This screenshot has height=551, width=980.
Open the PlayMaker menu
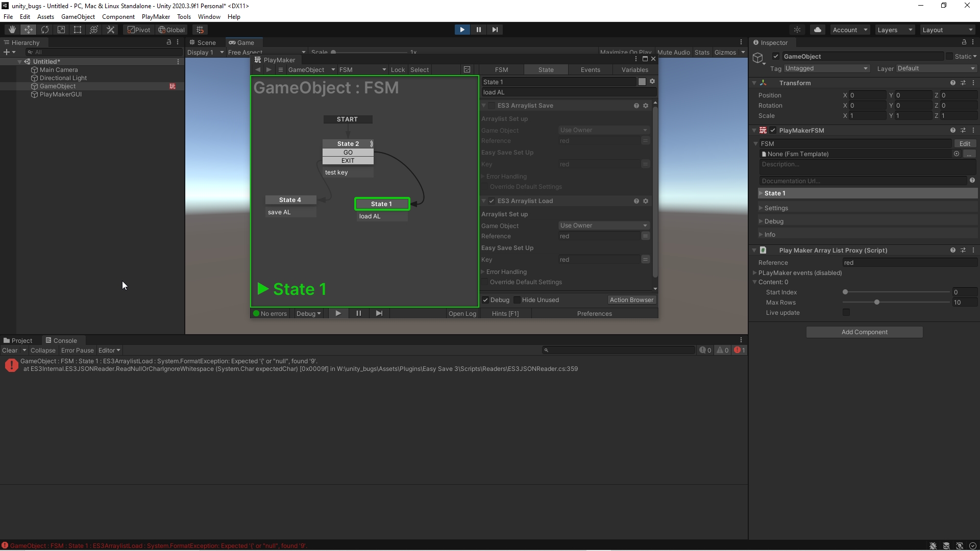coord(156,17)
